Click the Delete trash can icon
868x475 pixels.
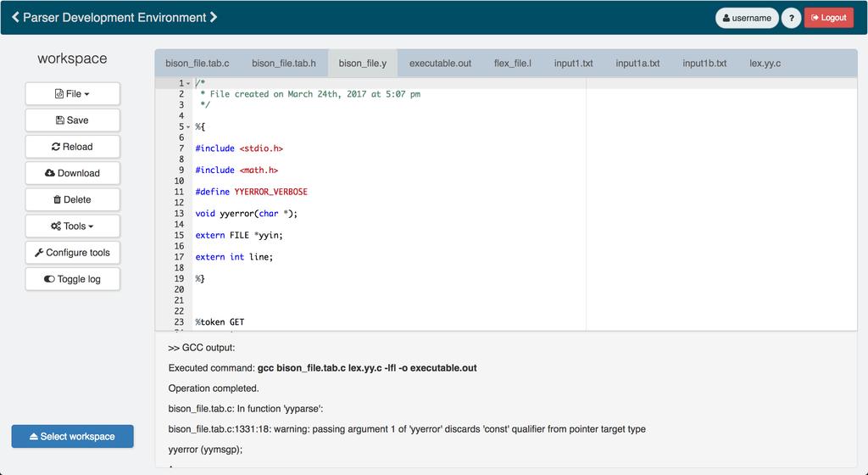(57, 199)
